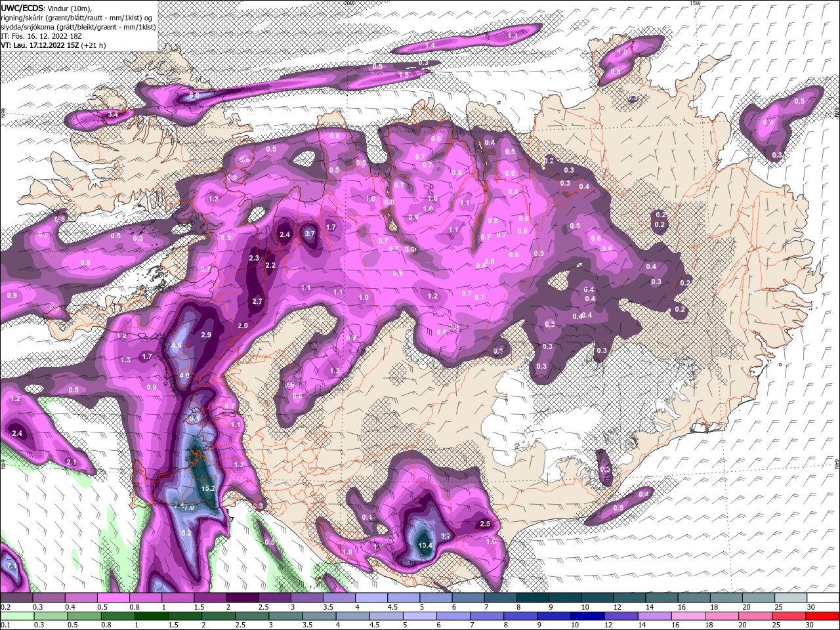Click the 4.0 value label on the map

pyautogui.click(x=184, y=375)
